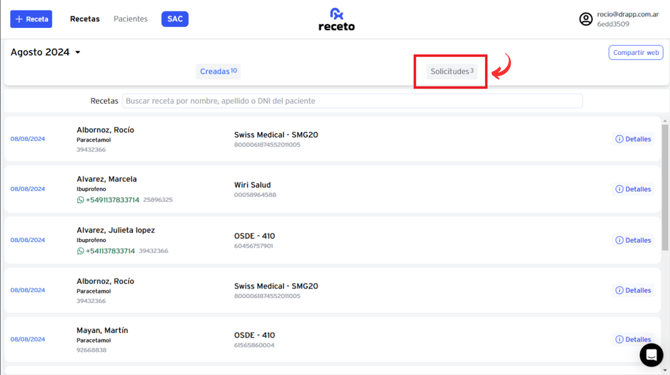Switch to the Solicitudes tab

[452, 71]
